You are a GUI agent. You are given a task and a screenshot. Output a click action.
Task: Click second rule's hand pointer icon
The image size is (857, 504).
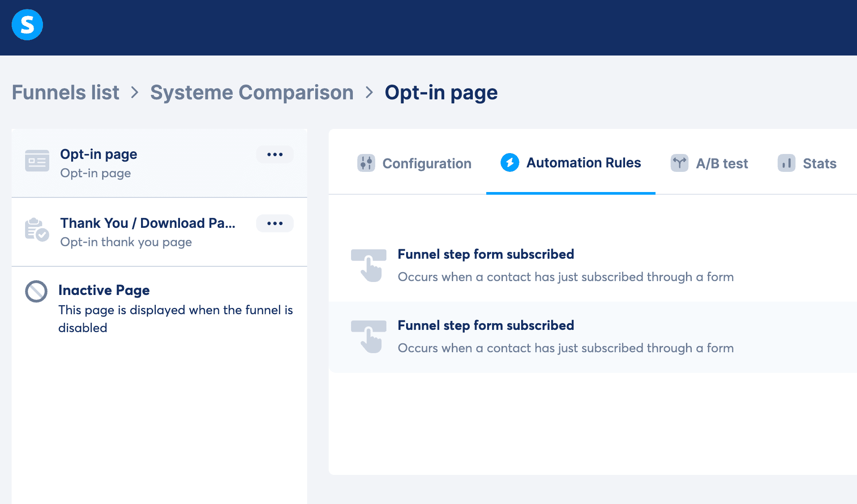pyautogui.click(x=369, y=337)
